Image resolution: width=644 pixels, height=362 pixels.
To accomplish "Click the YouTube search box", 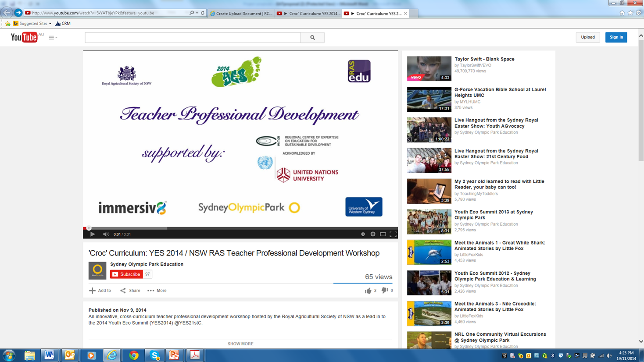I will (x=193, y=38).
